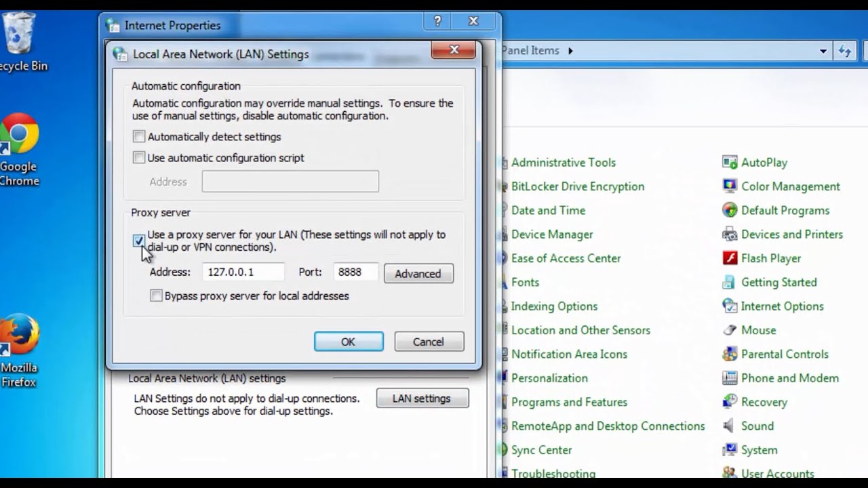Close the LAN Settings dialog
The height and width of the screenshot is (488, 868).
tap(454, 49)
